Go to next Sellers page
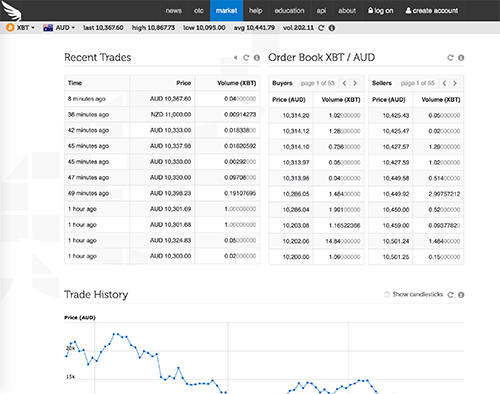 [x=455, y=83]
